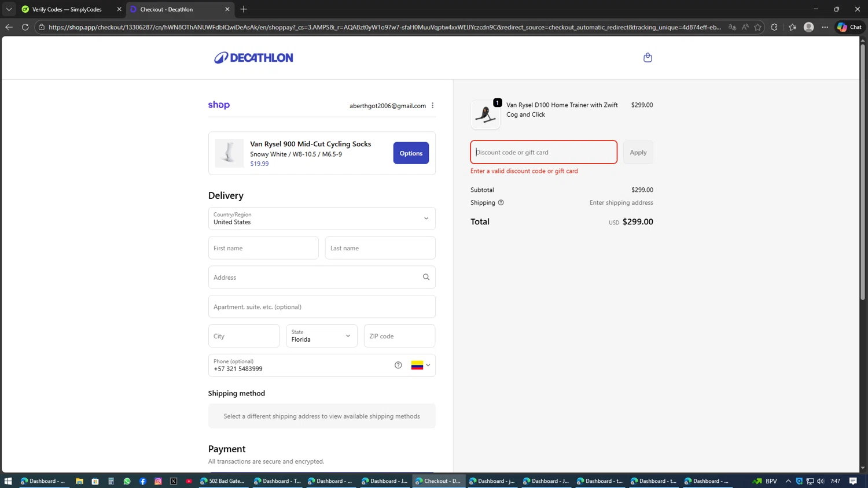This screenshot has height=488, width=868.
Task: Reload the page with refresh icon
Action: (x=25, y=27)
